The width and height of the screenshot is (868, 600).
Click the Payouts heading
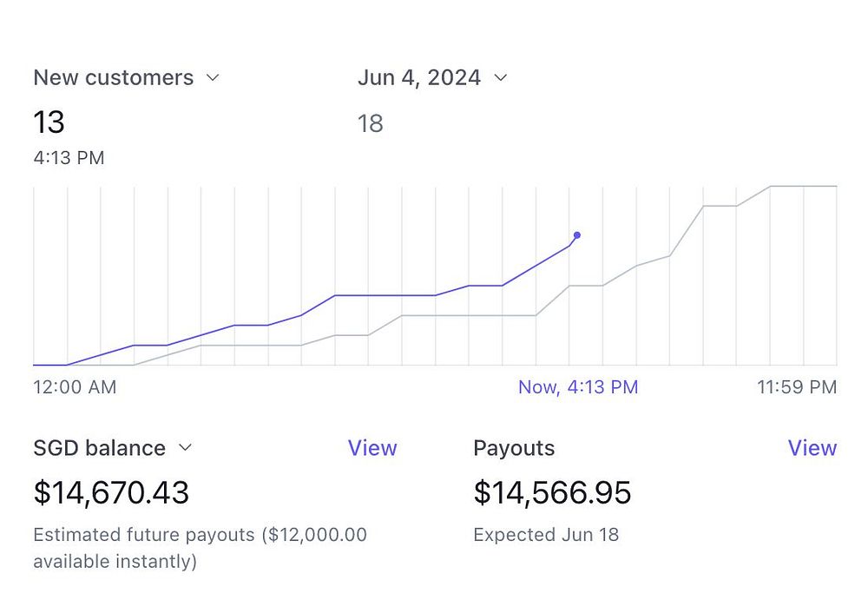pos(514,448)
